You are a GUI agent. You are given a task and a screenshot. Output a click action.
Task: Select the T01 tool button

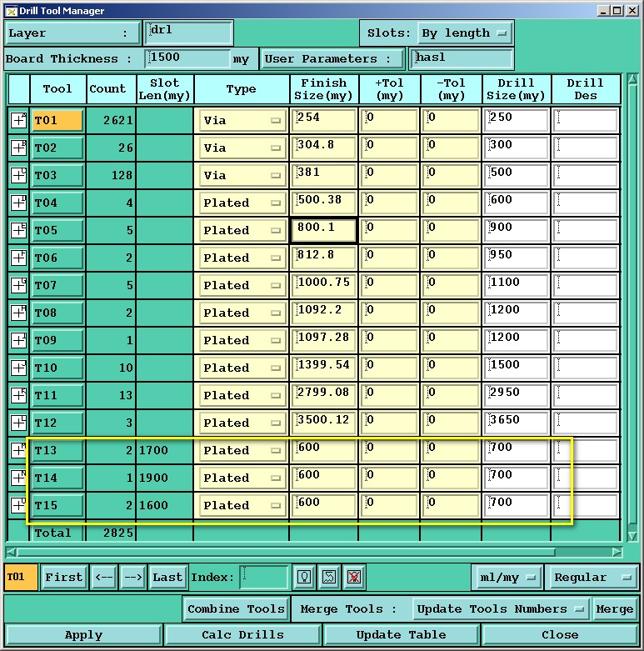click(x=57, y=120)
